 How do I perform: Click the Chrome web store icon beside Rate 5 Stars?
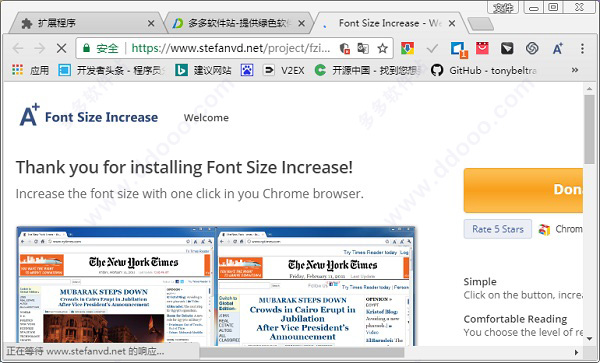[544, 230]
